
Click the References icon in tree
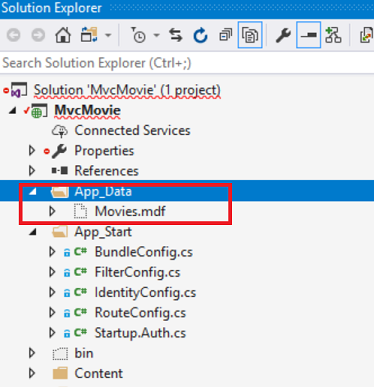click(x=60, y=171)
